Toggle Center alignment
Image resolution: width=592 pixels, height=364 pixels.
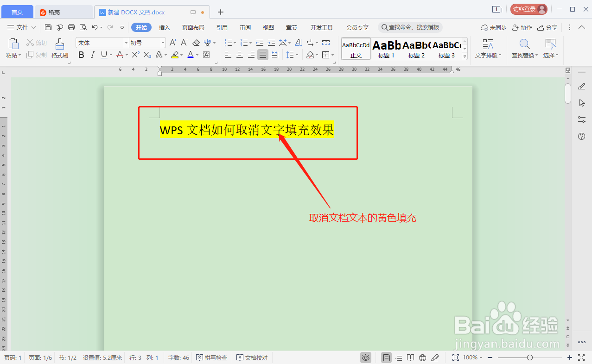(239, 55)
